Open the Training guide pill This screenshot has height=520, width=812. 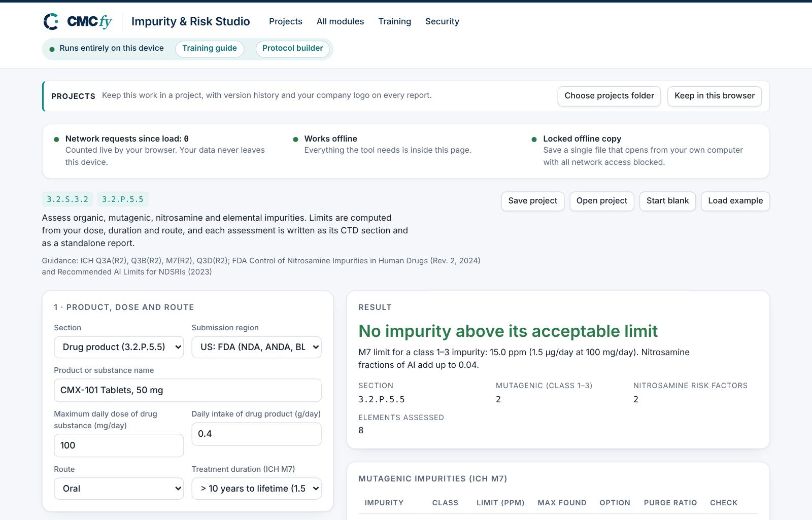(210, 49)
